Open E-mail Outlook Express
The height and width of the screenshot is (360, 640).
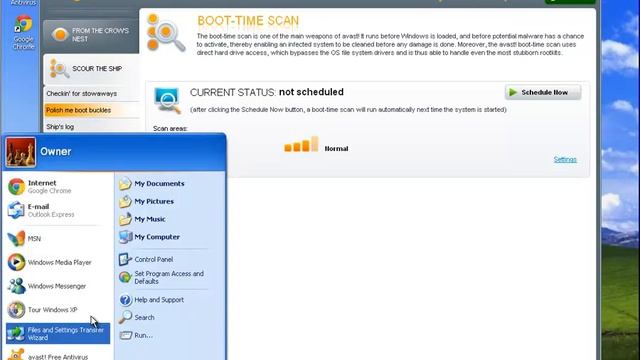tap(58, 210)
